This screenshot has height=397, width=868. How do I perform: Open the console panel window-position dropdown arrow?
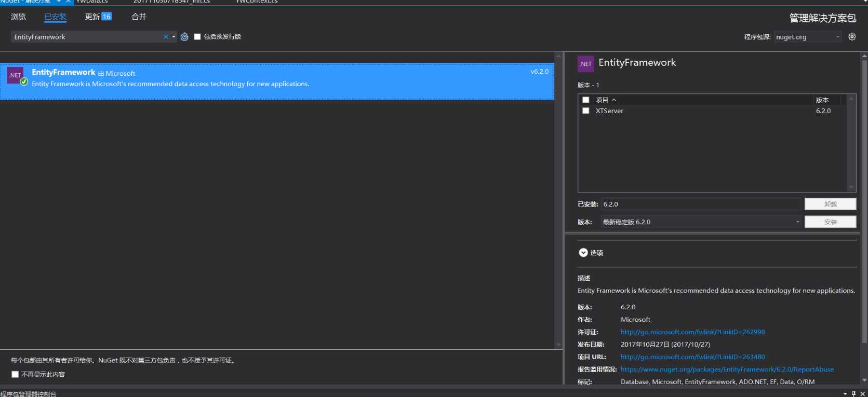pyautogui.click(x=845, y=394)
